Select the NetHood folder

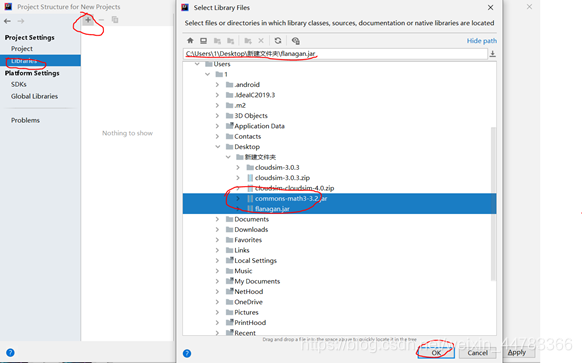pyautogui.click(x=249, y=292)
